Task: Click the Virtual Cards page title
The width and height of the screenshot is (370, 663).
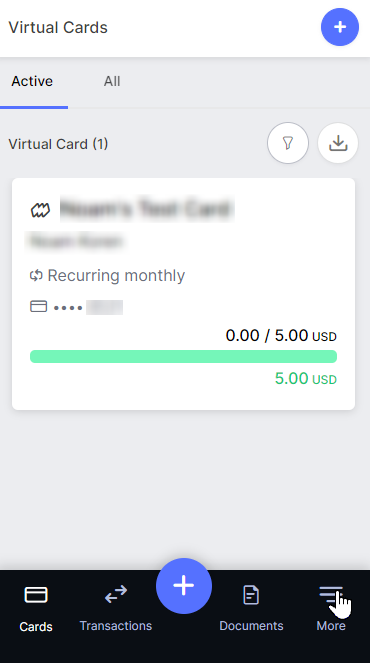Action: [x=58, y=27]
